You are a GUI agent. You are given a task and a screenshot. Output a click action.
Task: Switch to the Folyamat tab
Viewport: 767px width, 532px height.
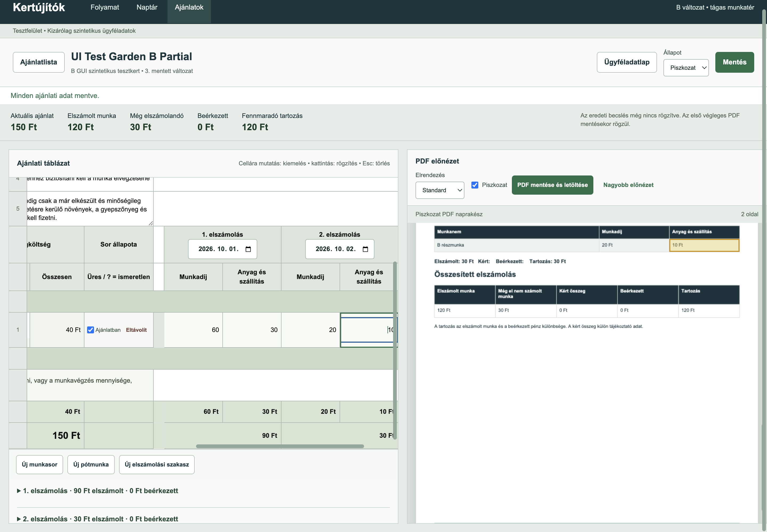(105, 7)
